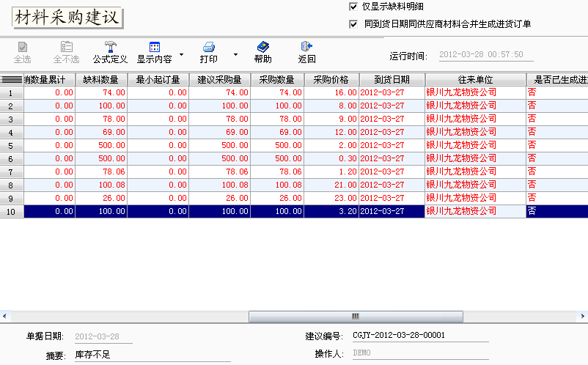
Task: Toggle 仅显示缺料明细 checkbox
Action: (x=353, y=7)
